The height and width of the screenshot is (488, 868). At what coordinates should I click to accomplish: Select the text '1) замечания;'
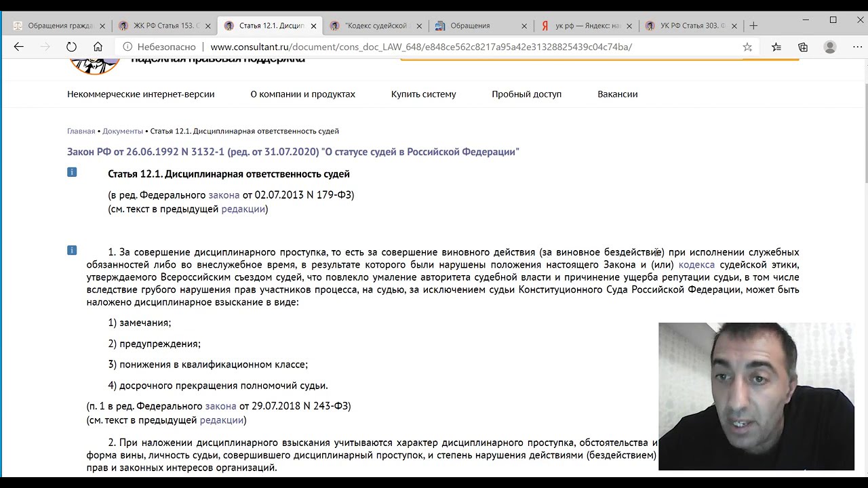[140, 323]
